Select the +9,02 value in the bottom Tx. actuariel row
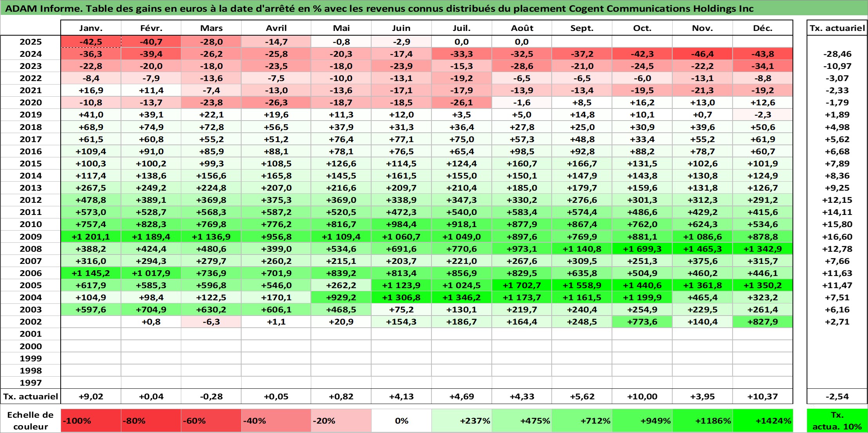This screenshot has height=433, width=868. click(91, 397)
